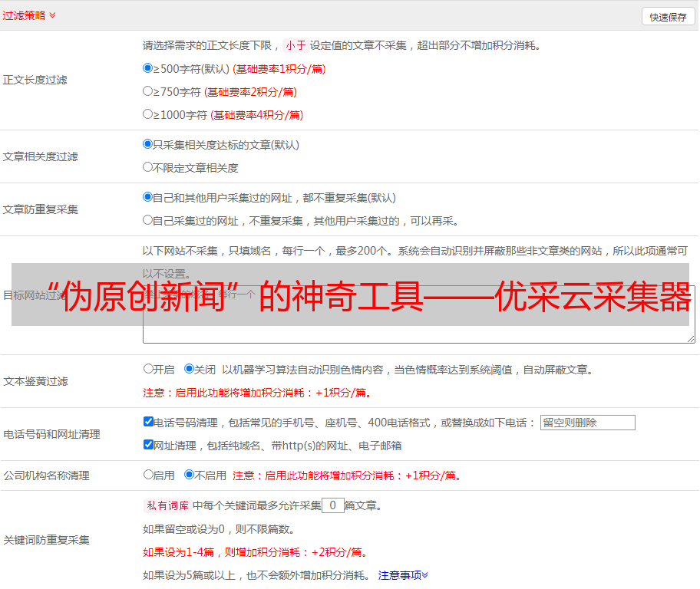Image resolution: width=700 pixels, height=589 pixels.
Task: Collapse the 过滤策略 section header
Action: (29, 15)
